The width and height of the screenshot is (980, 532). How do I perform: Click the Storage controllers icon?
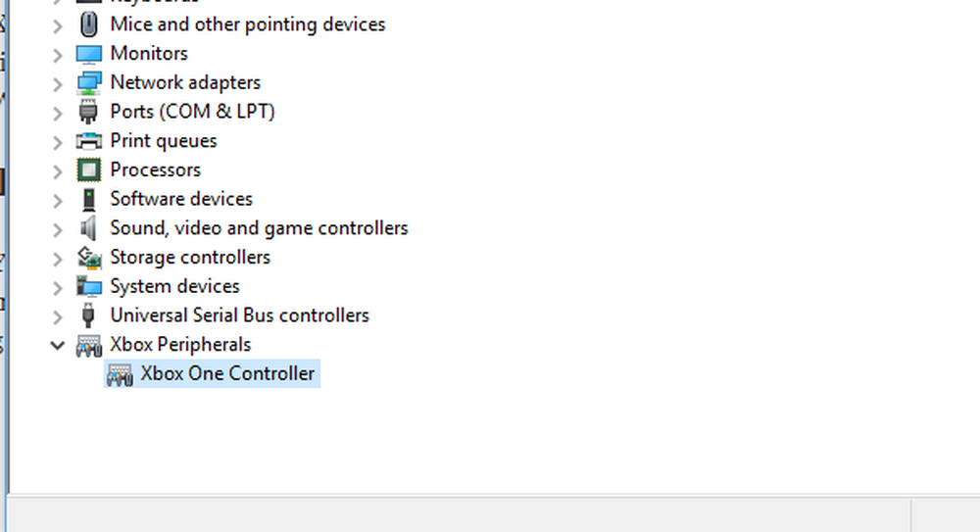click(x=89, y=258)
